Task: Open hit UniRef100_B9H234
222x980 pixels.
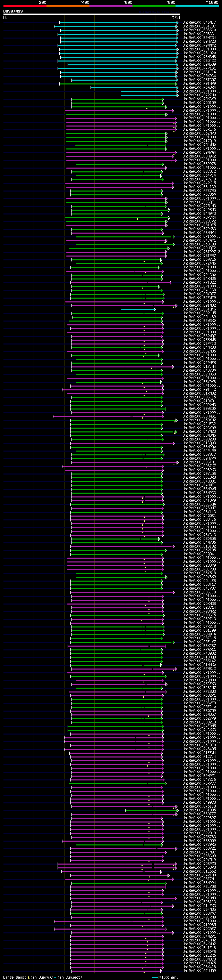Action: [x=199, y=38]
